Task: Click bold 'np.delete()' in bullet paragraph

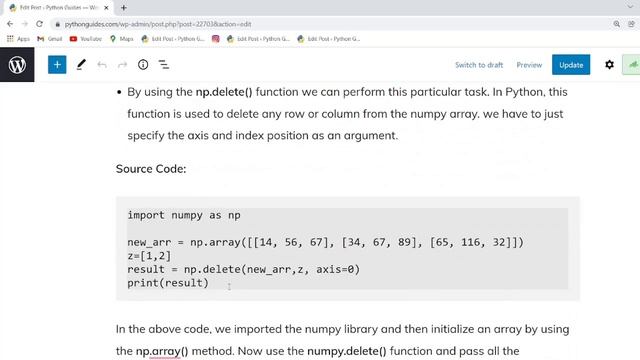Action: click(224, 92)
